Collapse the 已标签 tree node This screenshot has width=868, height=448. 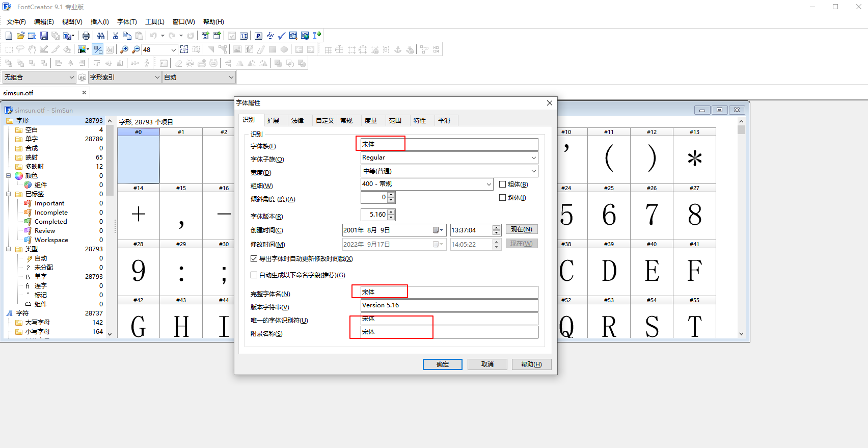[x=9, y=194]
